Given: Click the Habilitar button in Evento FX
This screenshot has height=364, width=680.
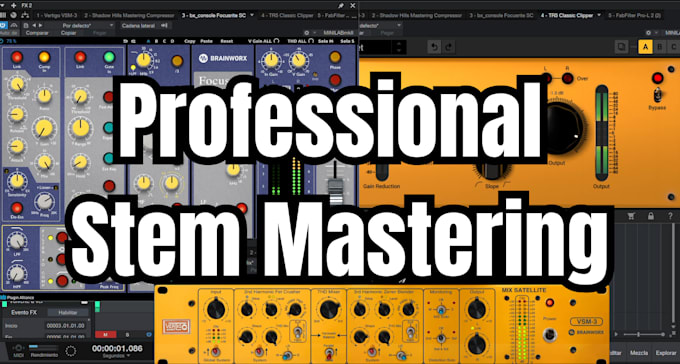Looking at the screenshot, I should point(69,312).
